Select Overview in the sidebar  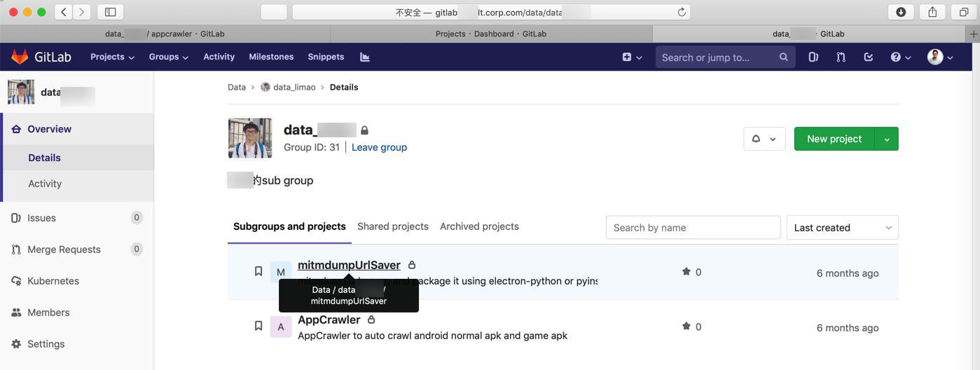[77, 129]
